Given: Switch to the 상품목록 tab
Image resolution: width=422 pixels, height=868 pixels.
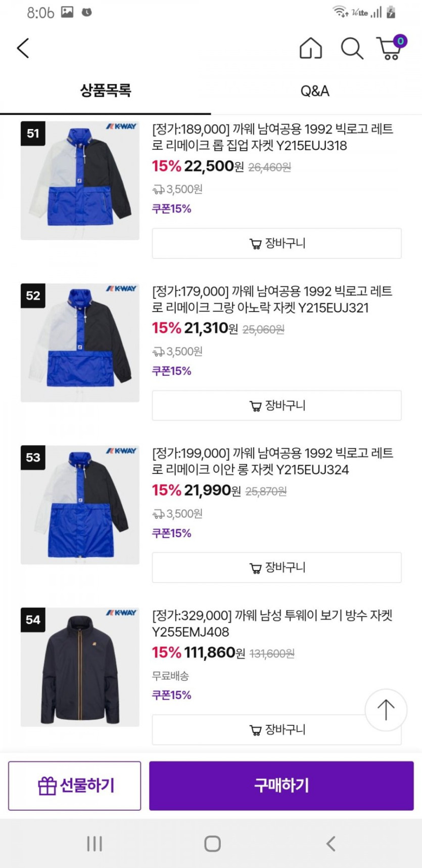Looking at the screenshot, I should (105, 91).
